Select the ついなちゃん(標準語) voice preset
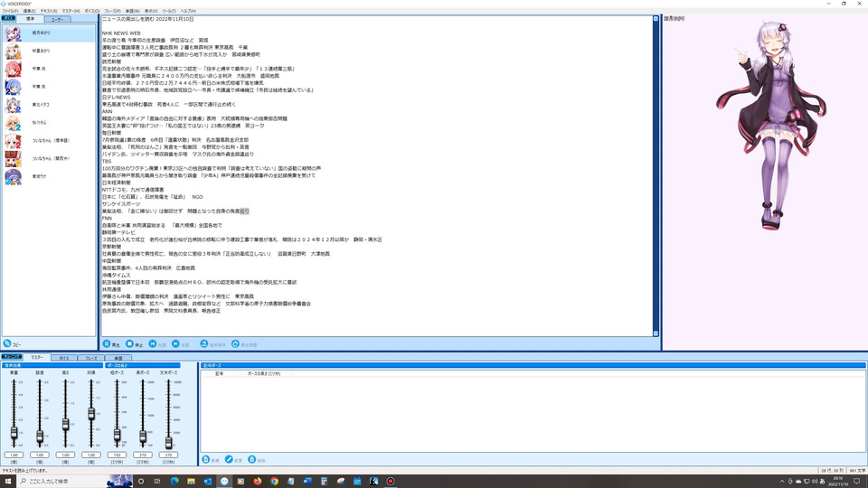868x488 pixels. tap(49, 141)
